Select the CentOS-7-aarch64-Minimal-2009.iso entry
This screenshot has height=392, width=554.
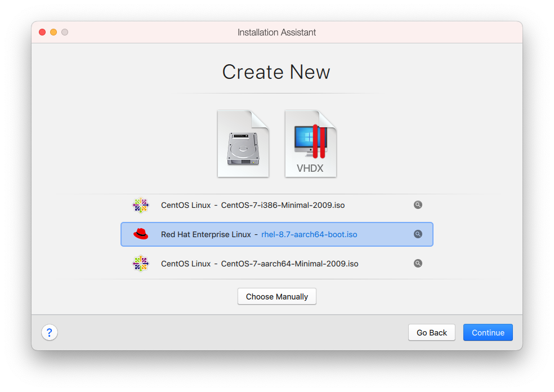click(259, 264)
